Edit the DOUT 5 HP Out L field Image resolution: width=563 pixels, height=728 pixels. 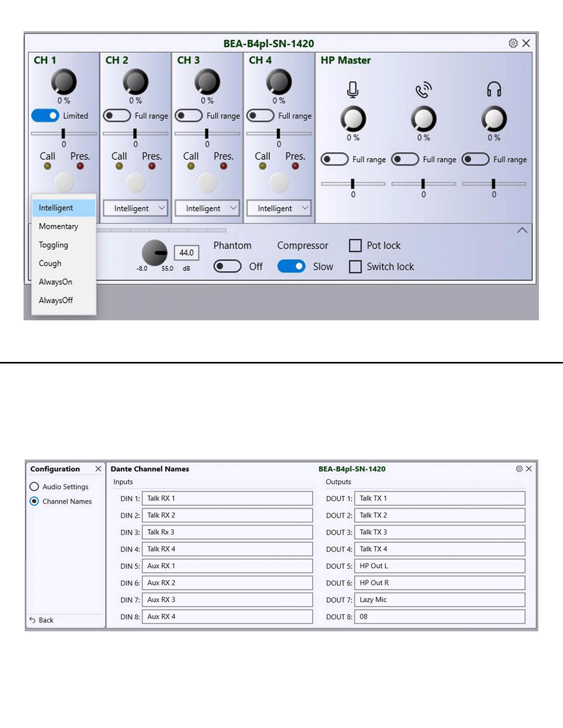(x=440, y=566)
